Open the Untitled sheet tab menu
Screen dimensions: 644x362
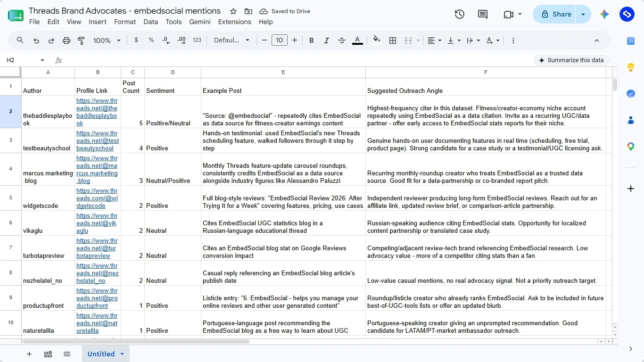pyautogui.click(x=122, y=354)
